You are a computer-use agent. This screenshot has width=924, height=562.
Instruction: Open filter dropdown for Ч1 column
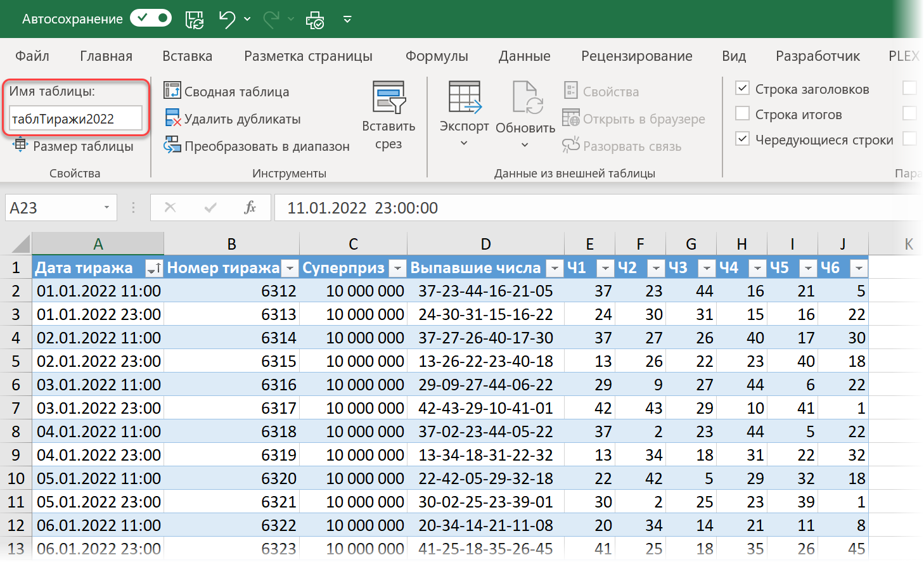click(x=605, y=269)
